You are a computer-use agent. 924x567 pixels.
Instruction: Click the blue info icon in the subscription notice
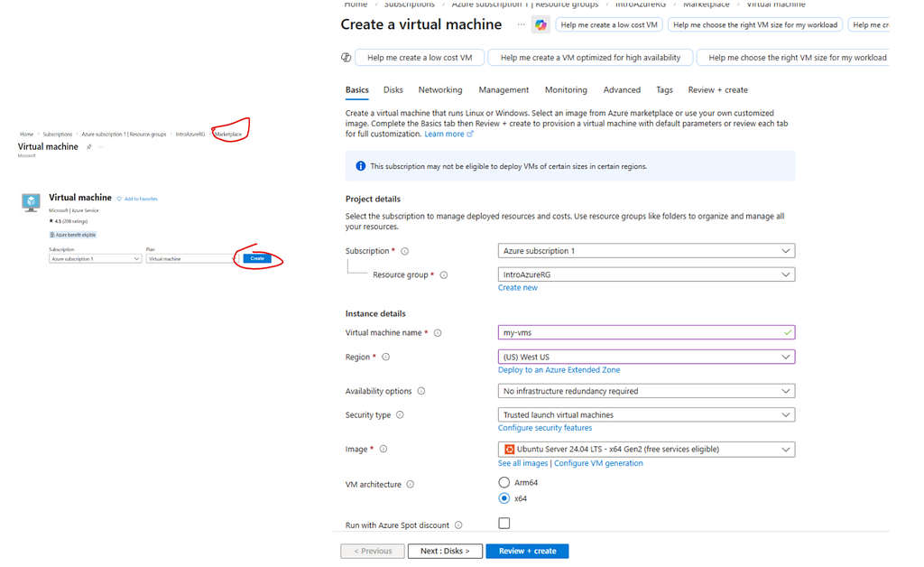pyautogui.click(x=361, y=166)
